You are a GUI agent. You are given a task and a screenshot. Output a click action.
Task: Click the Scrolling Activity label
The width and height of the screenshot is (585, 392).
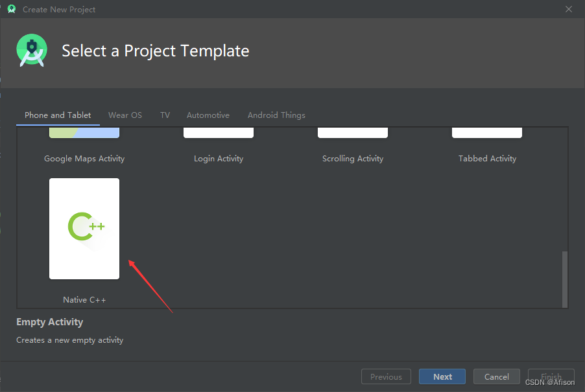click(x=353, y=159)
